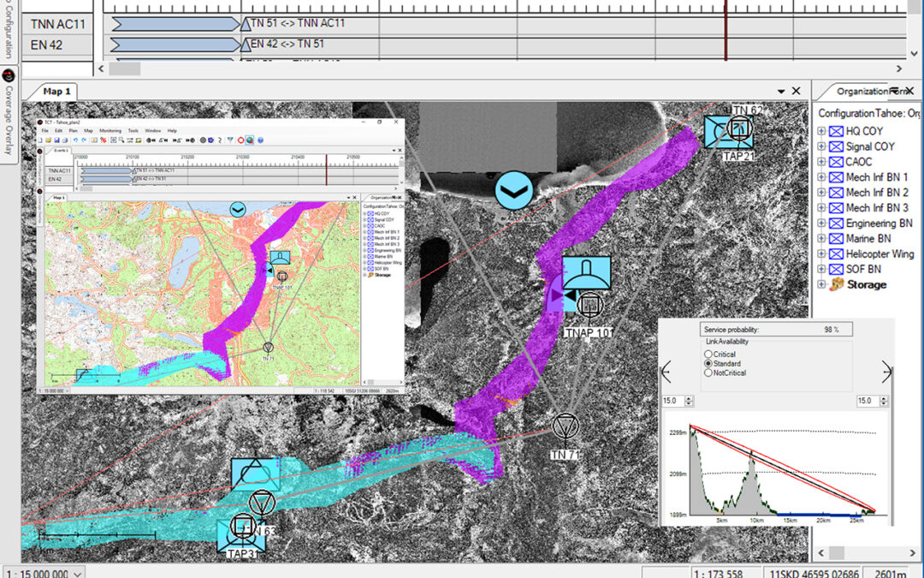Click globe icon in inset TCT window toolbar
Screen dimensions: 924x578
tap(250, 140)
